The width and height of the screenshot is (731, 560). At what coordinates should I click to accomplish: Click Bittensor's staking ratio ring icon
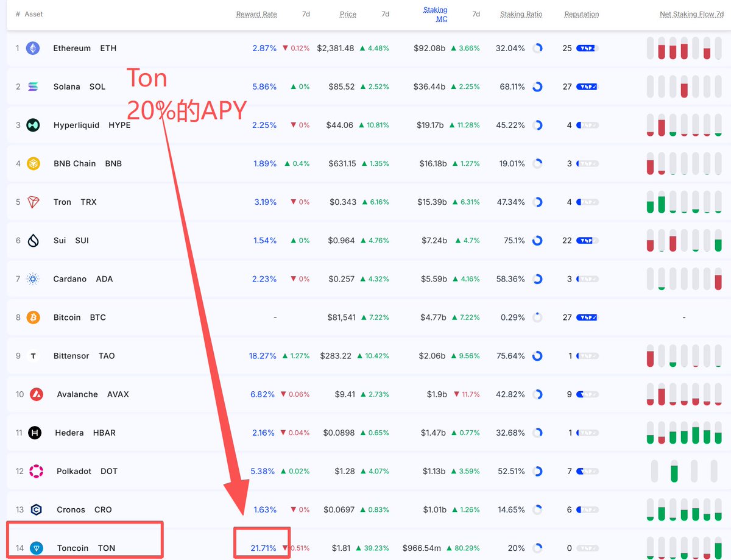[537, 356]
